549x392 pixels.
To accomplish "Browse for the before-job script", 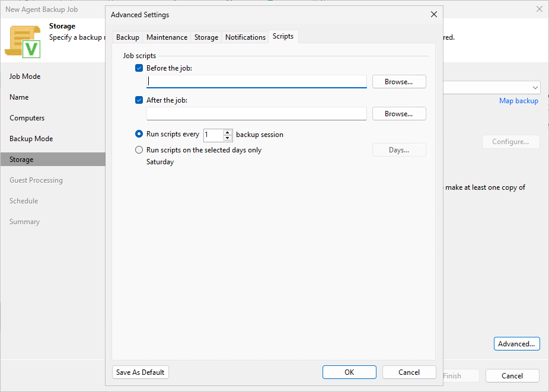I will 399,82.
